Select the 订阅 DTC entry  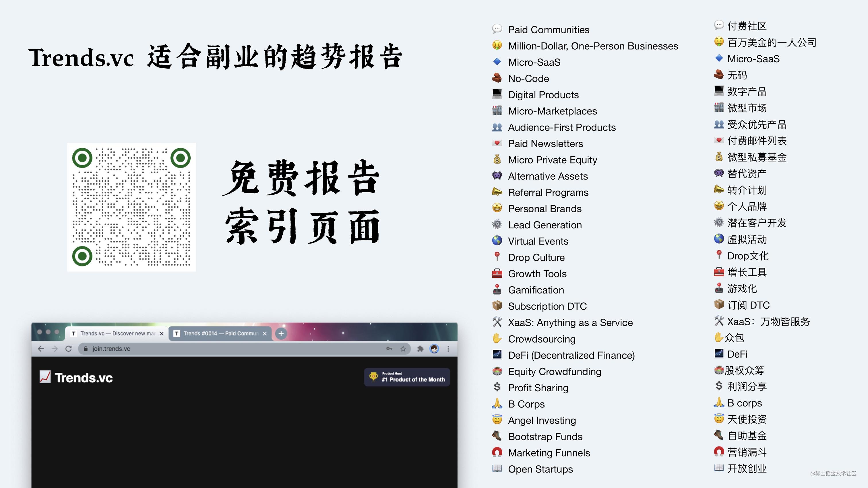(748, 305)
